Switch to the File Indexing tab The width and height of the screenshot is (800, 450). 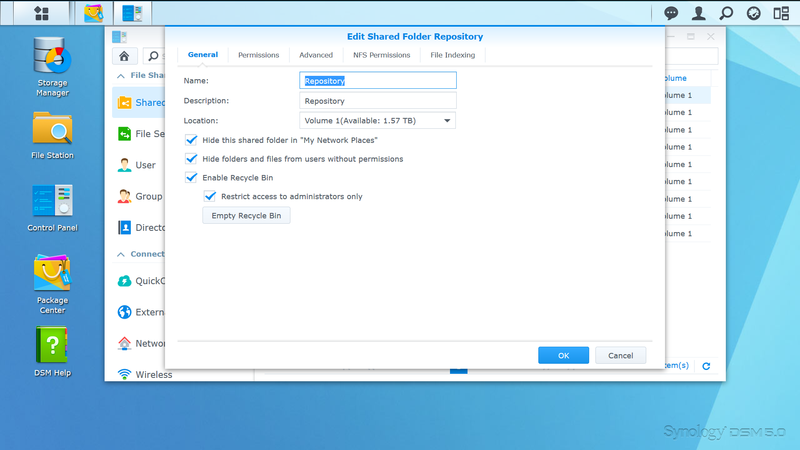453,55
